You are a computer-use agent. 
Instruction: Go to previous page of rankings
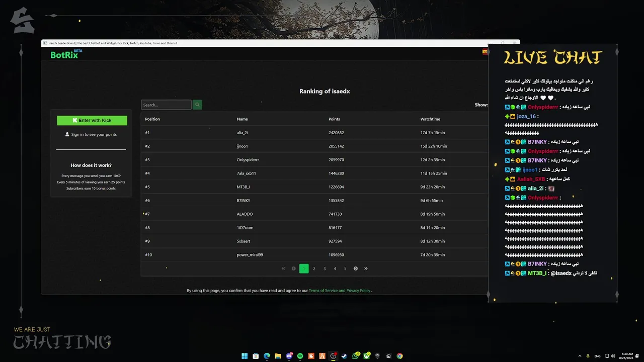[294, 268]
